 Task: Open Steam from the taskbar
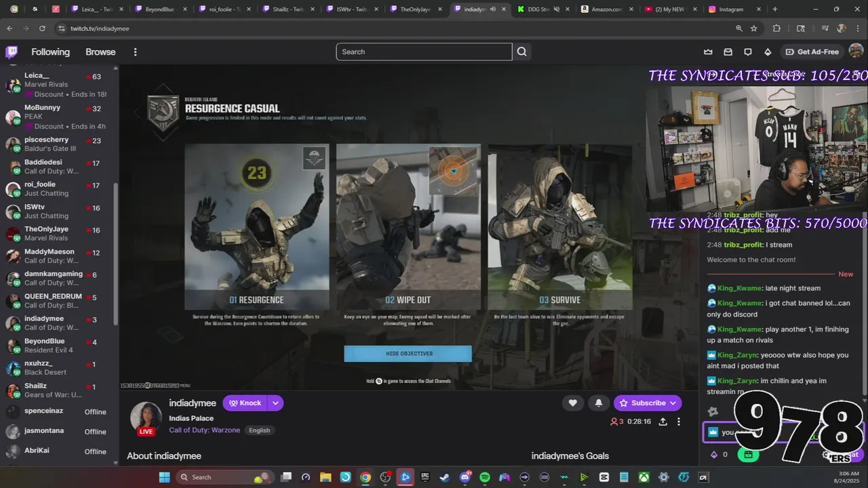click(x=445, y=477)
